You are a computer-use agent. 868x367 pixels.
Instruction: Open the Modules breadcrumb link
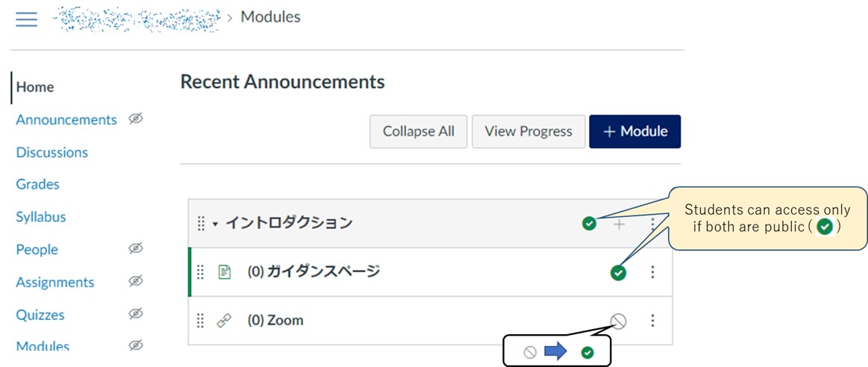(270, 16)
